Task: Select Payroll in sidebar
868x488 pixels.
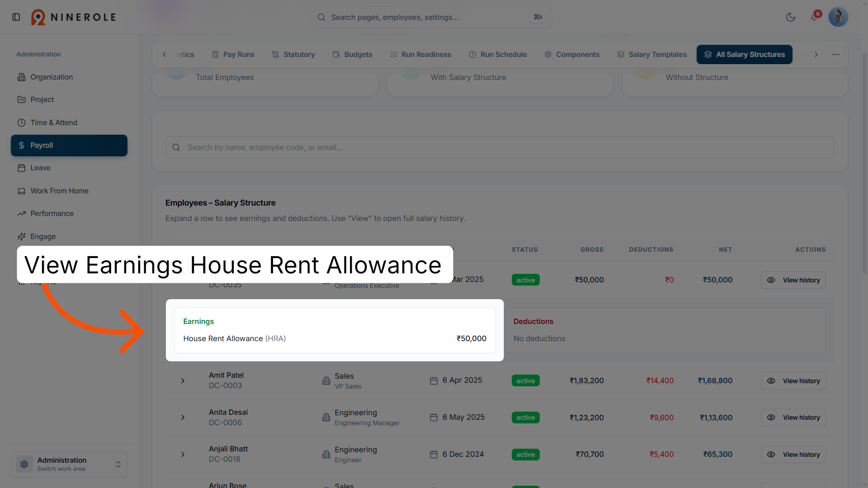Action: click(x=69, y=145)
